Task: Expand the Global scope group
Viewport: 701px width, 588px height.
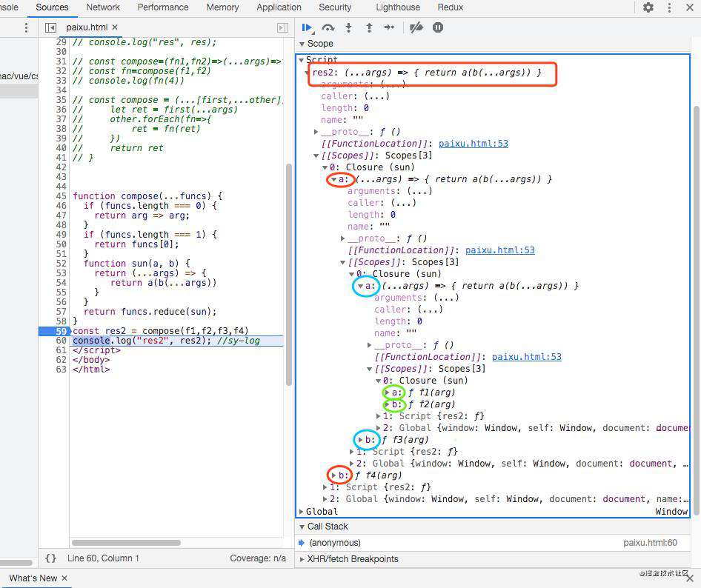Action: pyautogui.click(x=302, y=512)
